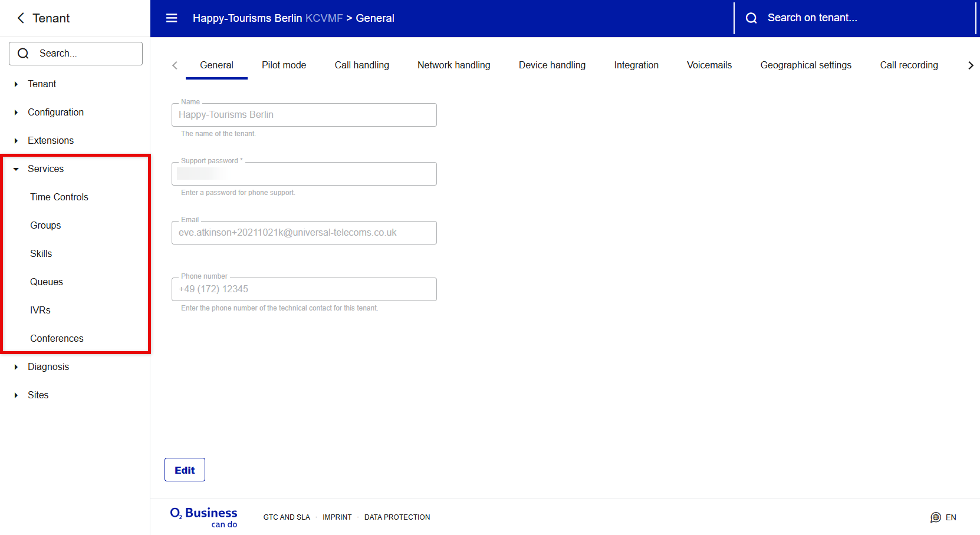Click the O2 Business logo
The image size is (980, 535).
203,517
